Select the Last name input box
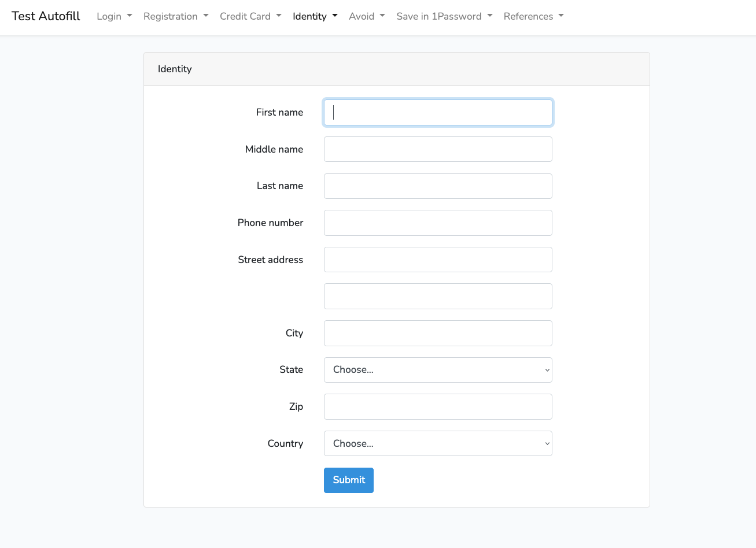This screenshot has height=548, width=756. click(438, 186)
